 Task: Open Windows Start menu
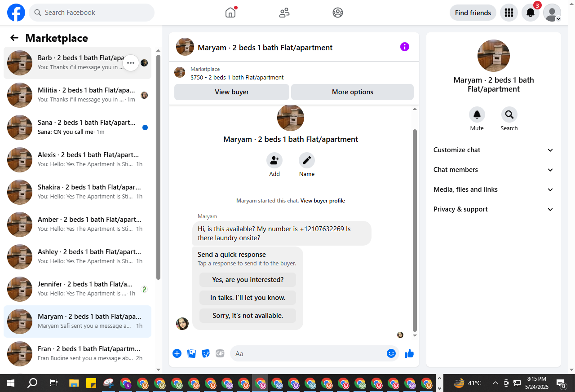11,383
